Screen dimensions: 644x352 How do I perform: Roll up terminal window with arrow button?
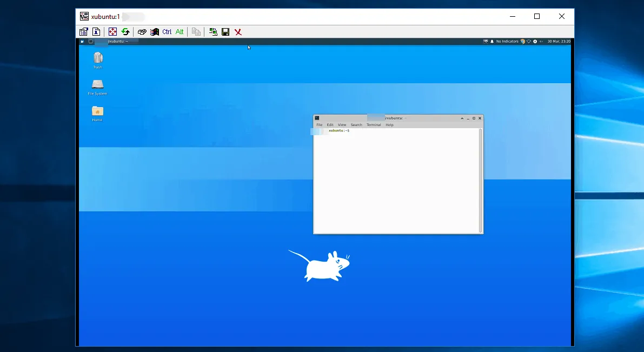coord(462,118)
